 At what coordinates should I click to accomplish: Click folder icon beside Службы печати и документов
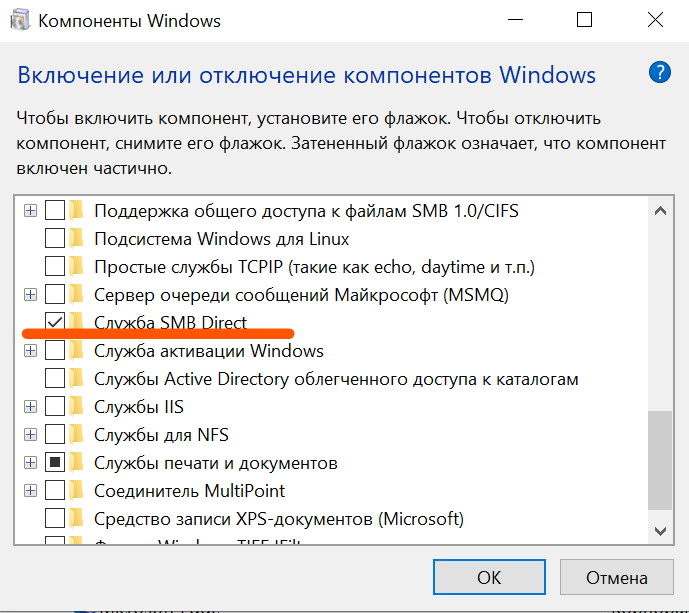tap(78, 463)
